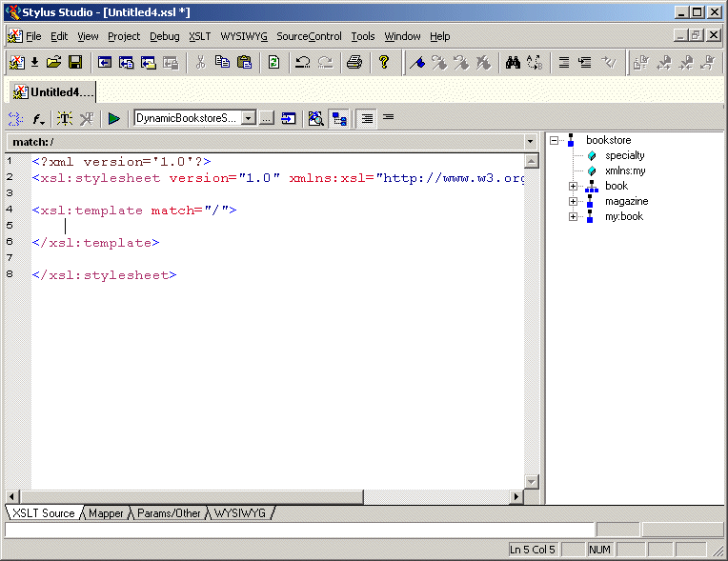The height and width of the screenshot is (561, 728).
Task: Expand the magazine tree node
Action: point(574,201)
